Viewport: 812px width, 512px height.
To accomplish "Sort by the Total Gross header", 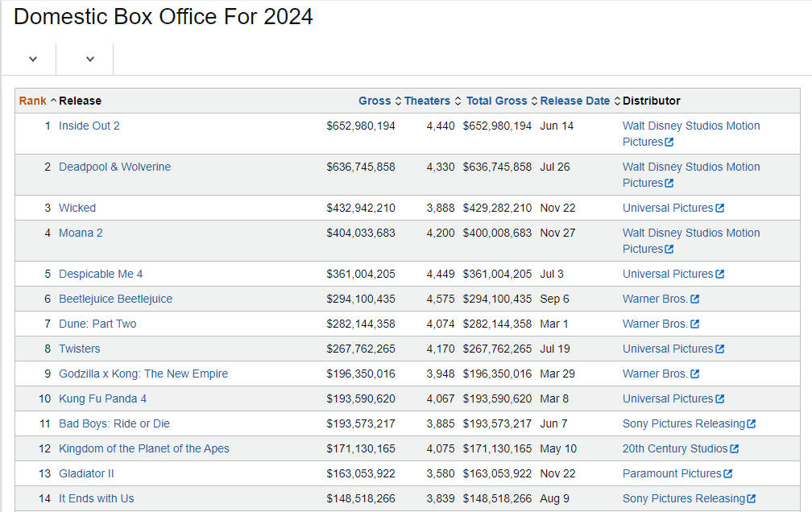I will click(x=496, y=101).
